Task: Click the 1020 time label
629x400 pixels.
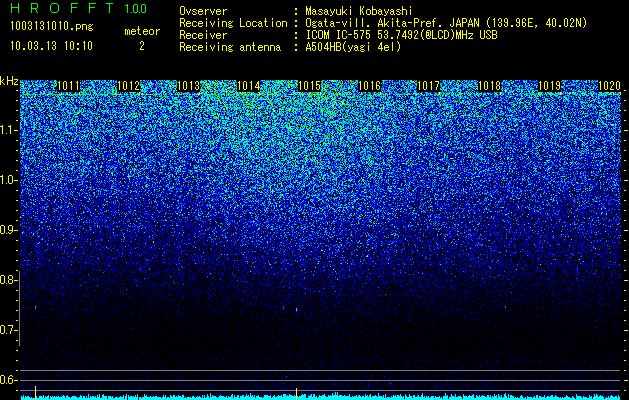Action: tap(609, 86)
